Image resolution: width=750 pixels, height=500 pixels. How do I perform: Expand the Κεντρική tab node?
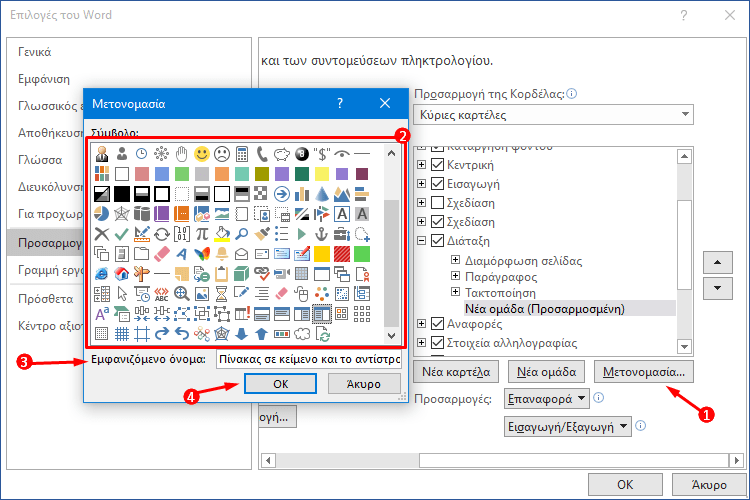421,165
